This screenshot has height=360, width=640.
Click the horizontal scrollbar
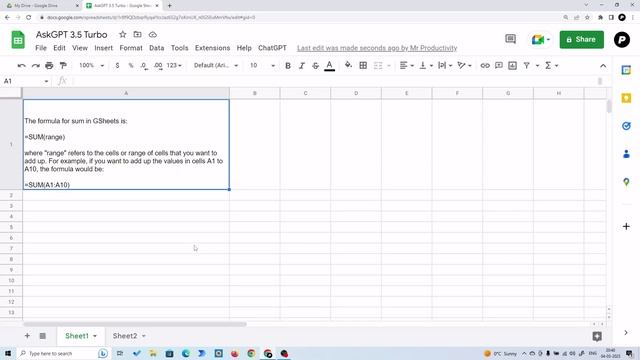135,324
